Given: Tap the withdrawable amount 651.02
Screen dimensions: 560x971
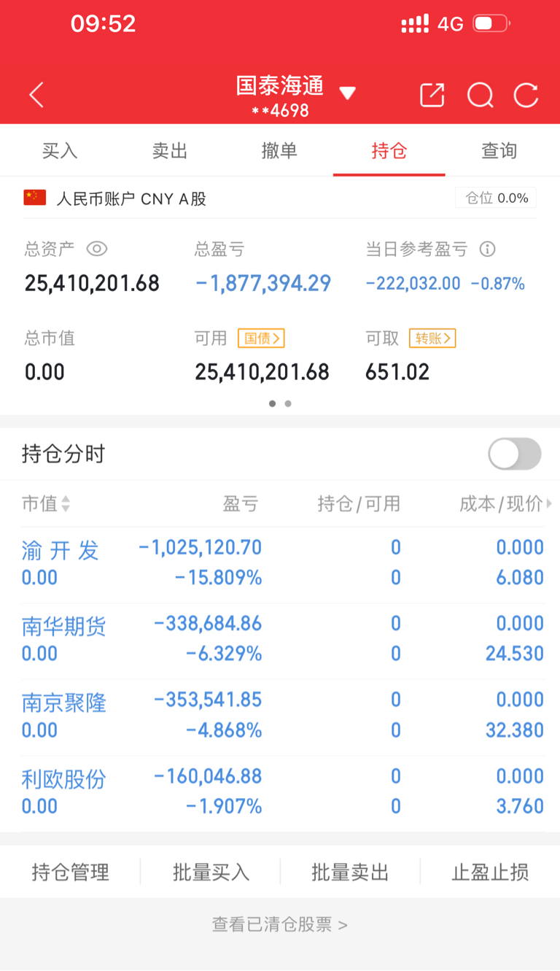Looking at the screenshot, I should point(397,372).
